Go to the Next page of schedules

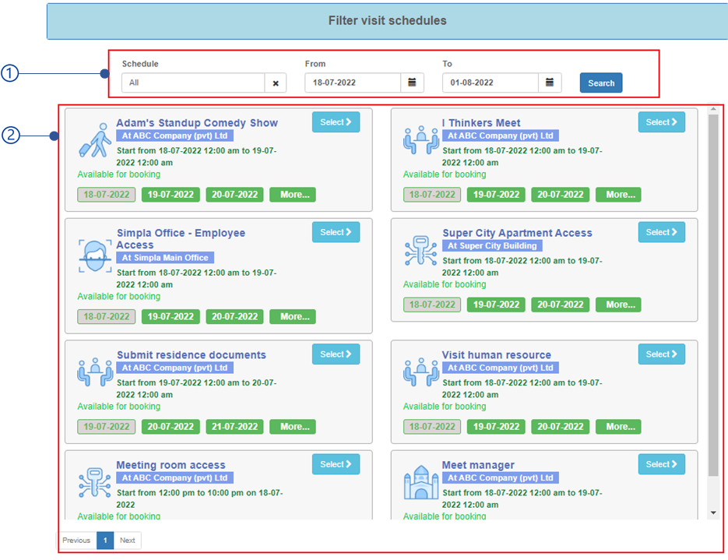point(128,541)
